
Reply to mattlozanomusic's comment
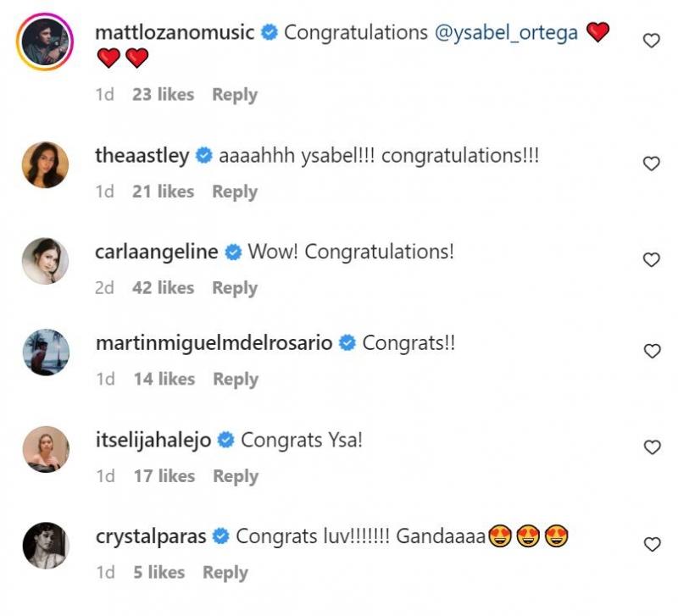[235, 95]
